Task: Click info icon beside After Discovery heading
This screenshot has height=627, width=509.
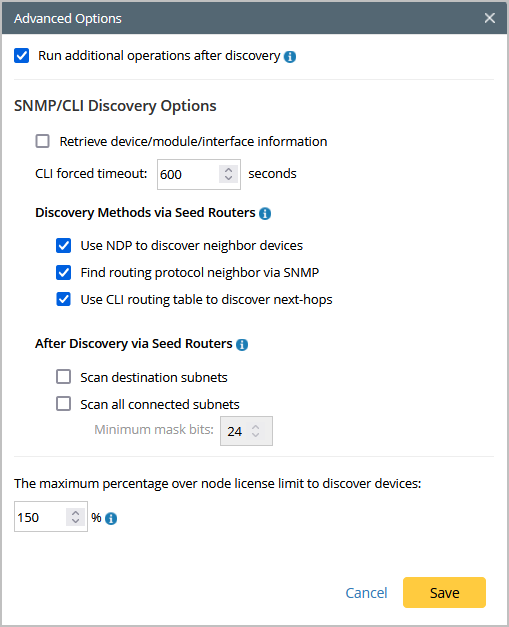Action: pos(242,344)
